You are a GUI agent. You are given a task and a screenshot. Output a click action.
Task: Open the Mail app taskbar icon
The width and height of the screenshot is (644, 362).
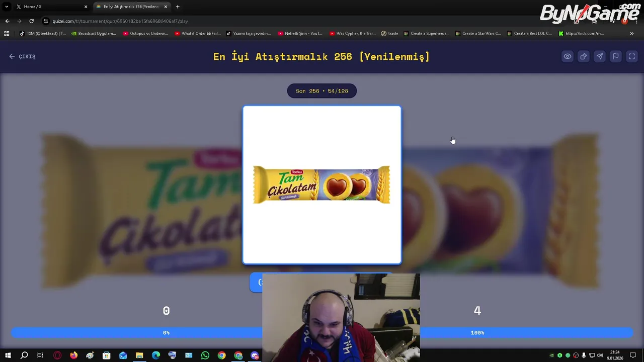(123, 355)
